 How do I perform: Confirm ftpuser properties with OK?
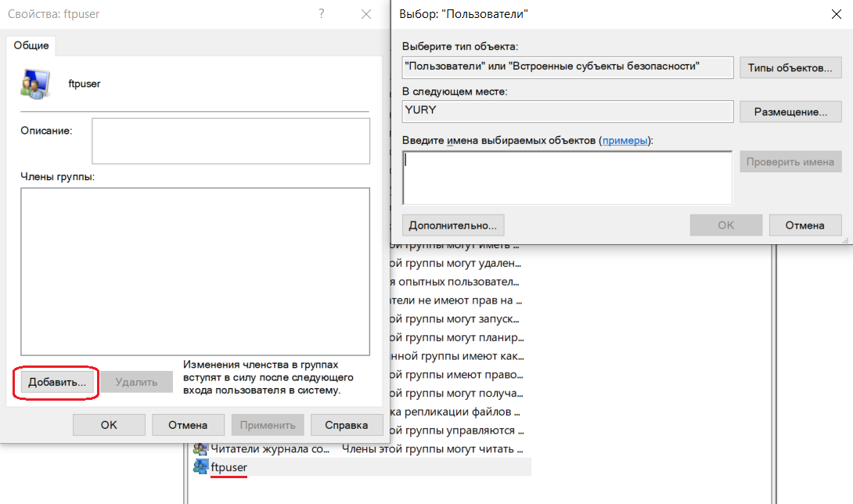tap(109, 425)
